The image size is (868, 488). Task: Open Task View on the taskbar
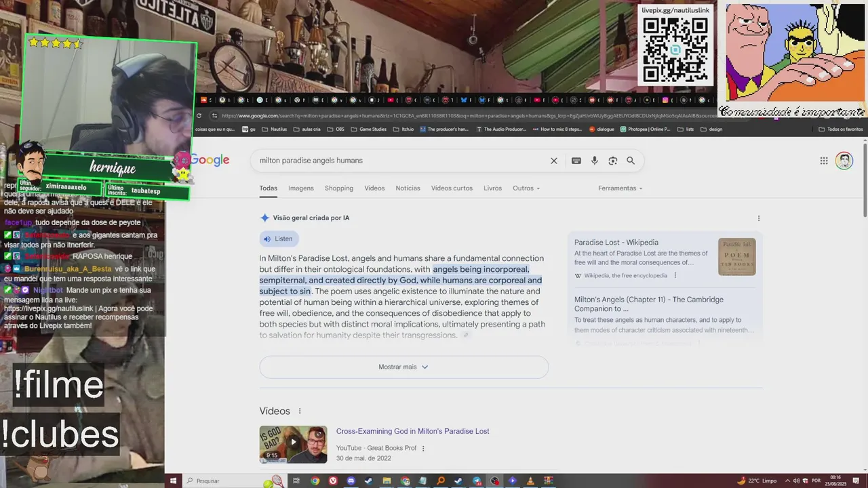click(x=296, y=481)
